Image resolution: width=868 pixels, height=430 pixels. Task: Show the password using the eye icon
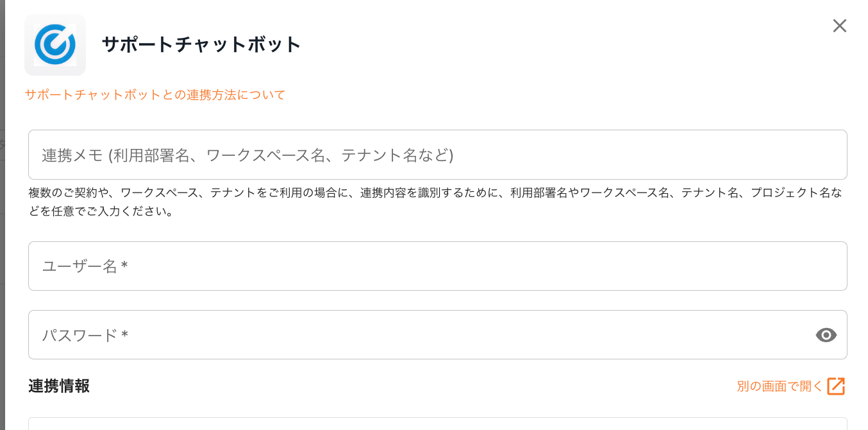tap(826, 335)
